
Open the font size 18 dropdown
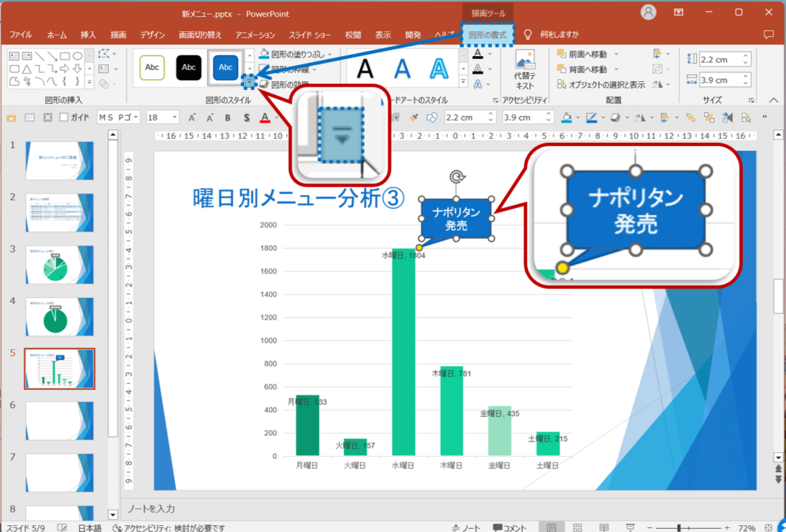click(174, 117)
